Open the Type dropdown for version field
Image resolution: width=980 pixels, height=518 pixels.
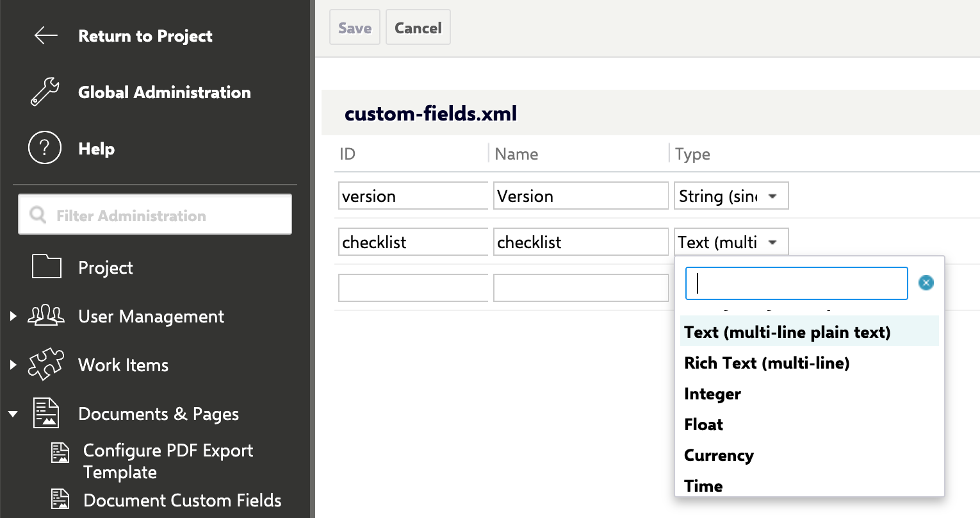click(x=731, y=196)
